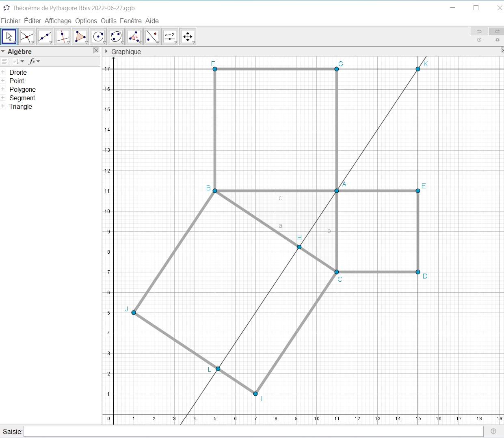Expand the Graphique style bar triangle
This screenshot has height=438, width=504.
(106, 51)
